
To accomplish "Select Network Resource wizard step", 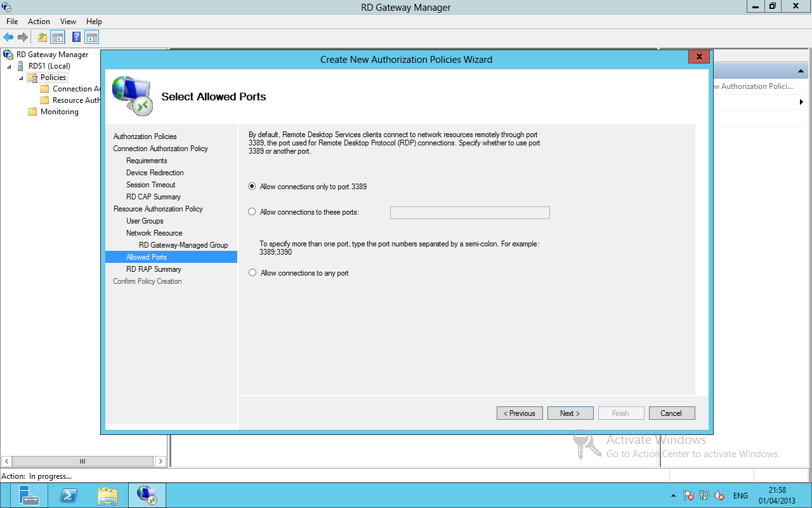I will [154, 233].
